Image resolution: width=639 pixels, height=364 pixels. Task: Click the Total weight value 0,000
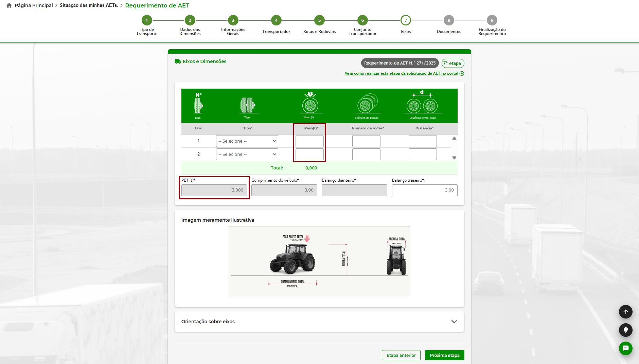click(x=311, y=168)
